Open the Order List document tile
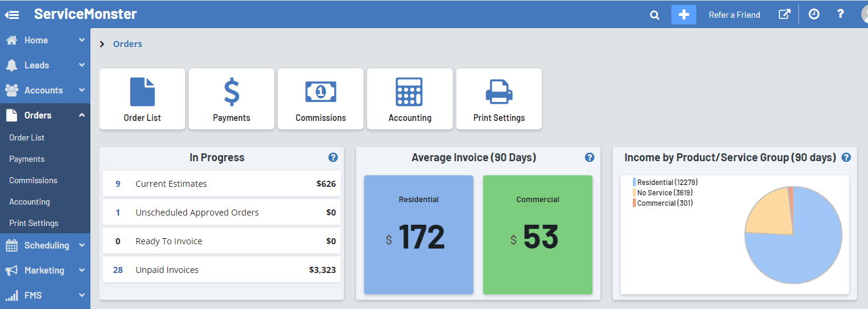The width and height of the screenshot is (868, 309). (142, 99)
